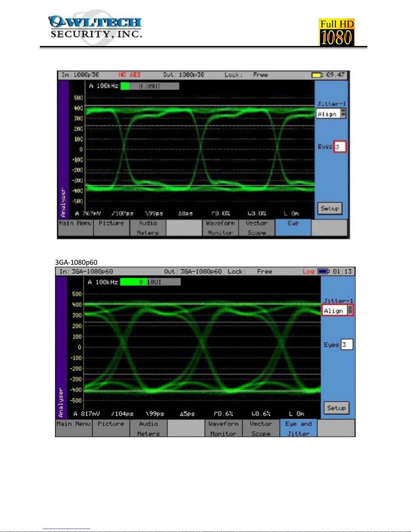Click the 'In: 3GA-1080p60' status text
The height and width of the screenshot is (532, 411).
point(86,272)
